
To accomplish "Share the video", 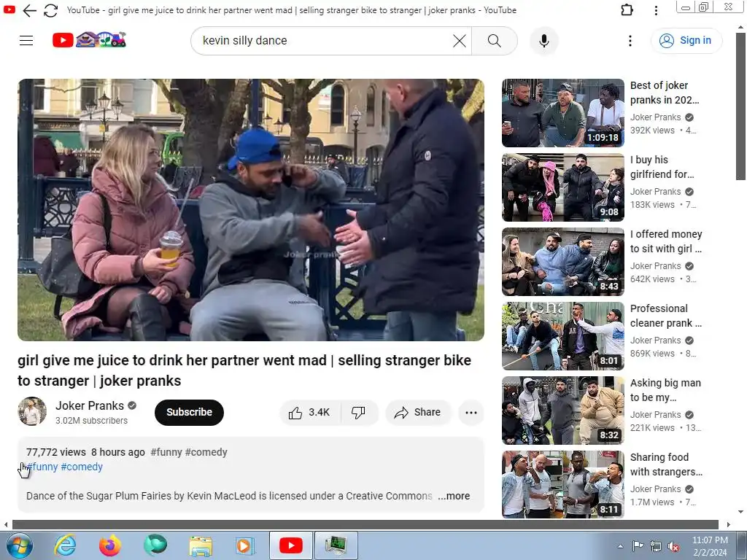I will coord(417,413).
